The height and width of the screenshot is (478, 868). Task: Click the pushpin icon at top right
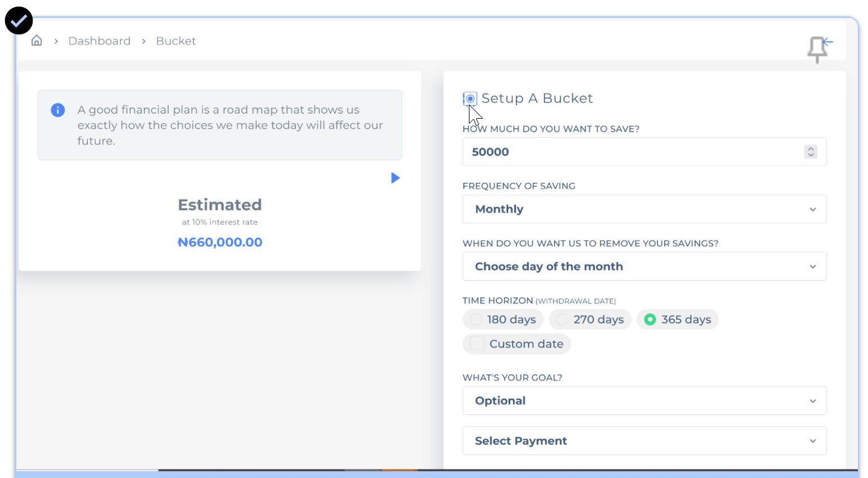(x=816, y=49)
